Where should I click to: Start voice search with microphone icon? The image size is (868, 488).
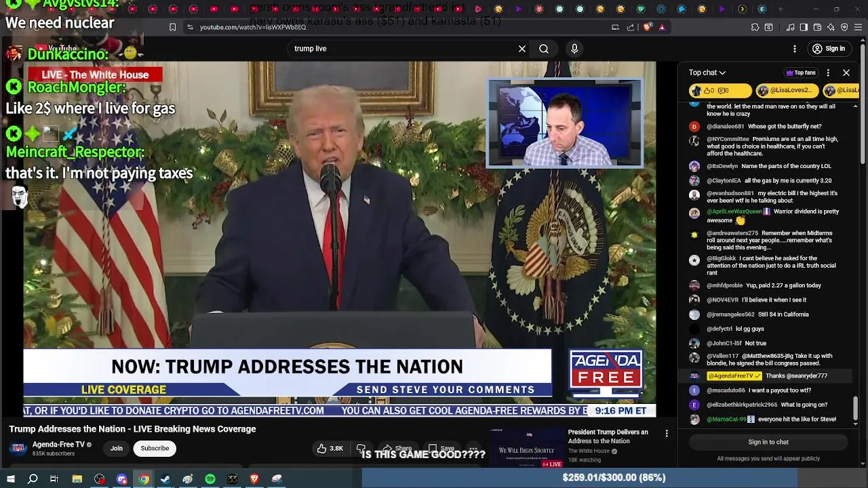click(574, 49)
